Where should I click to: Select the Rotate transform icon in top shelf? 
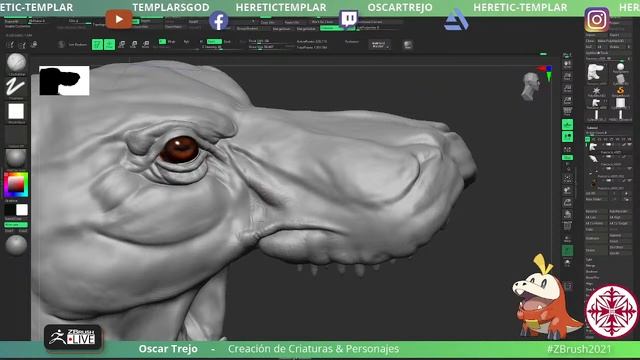click(146, 44)
